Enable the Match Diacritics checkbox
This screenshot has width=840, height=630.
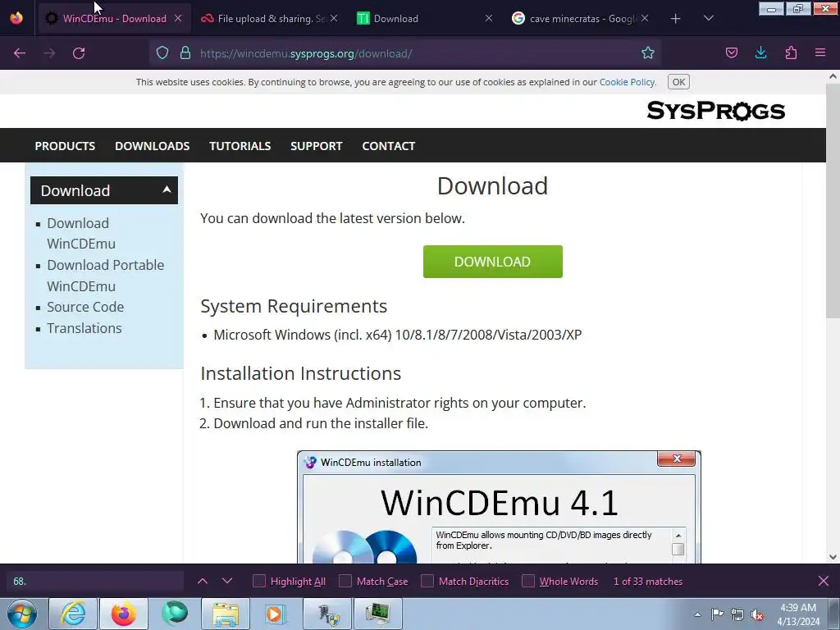[427, 582]
